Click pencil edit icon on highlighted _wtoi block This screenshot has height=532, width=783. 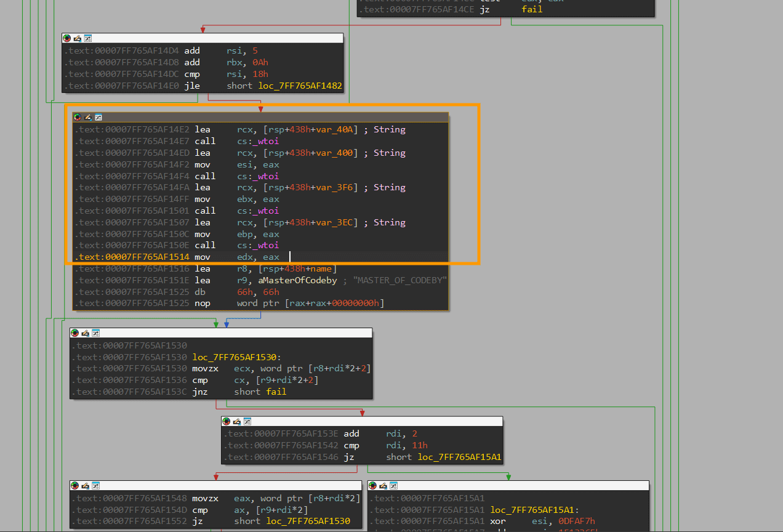pos(88,117)
